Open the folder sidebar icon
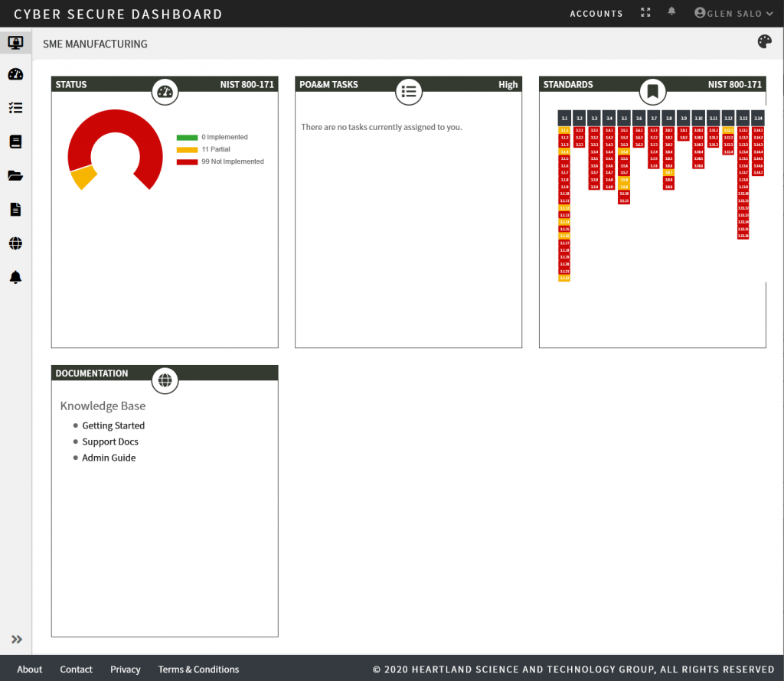784x681 pixels. [x=15, y=175]
